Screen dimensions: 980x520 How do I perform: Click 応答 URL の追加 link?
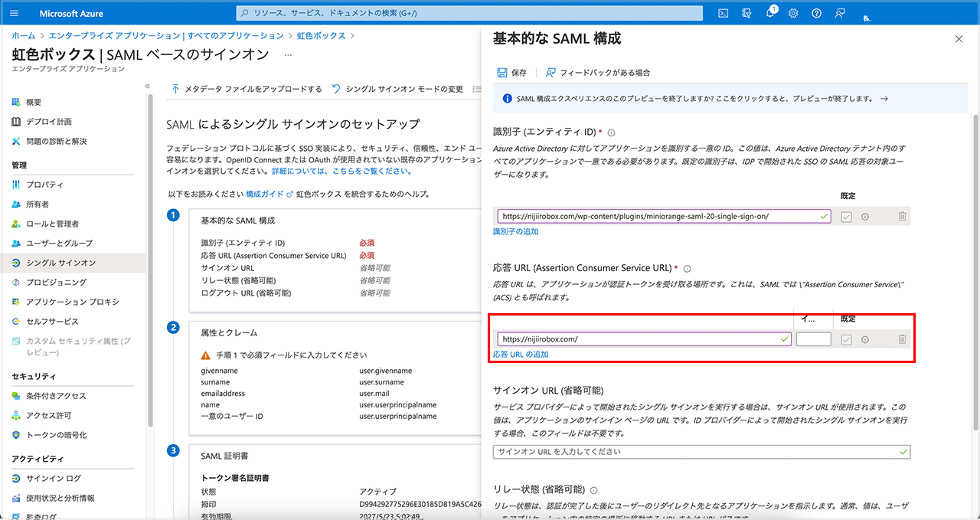click(x=521, y=355)
